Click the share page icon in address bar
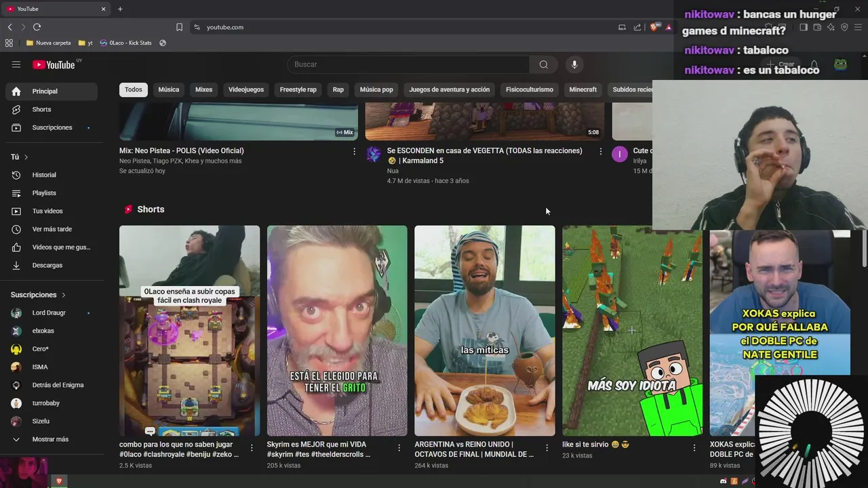Viewport: 868px width, 488px height. (637, 27)
